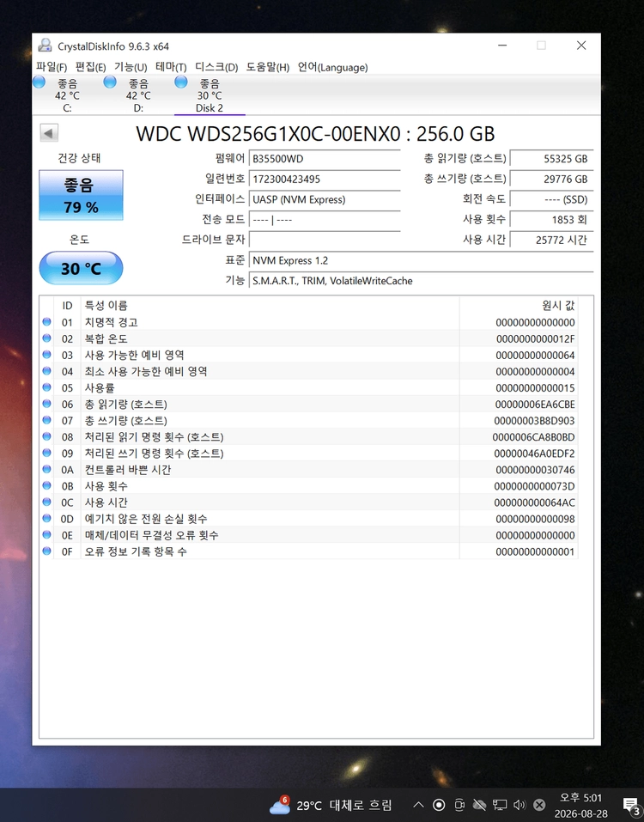Viewport: 644px width, 822px height.
Task: Click the transfer mode field
Action: click(325, 220)
